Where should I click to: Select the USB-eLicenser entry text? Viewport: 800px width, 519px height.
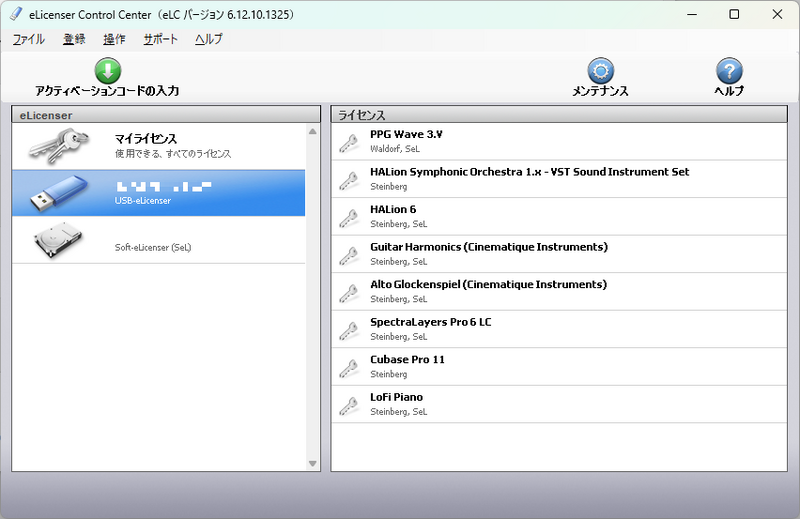tap(143, 201)
